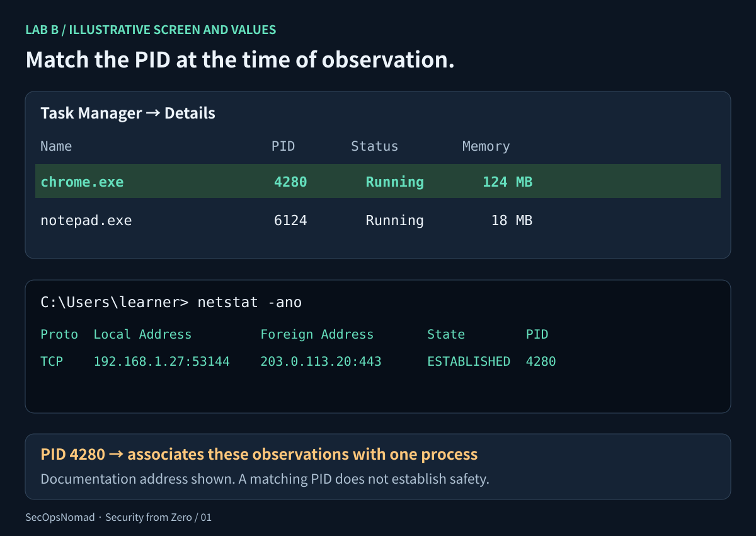Click the Match the PID title
756x536 pixels.
point(239,60)
